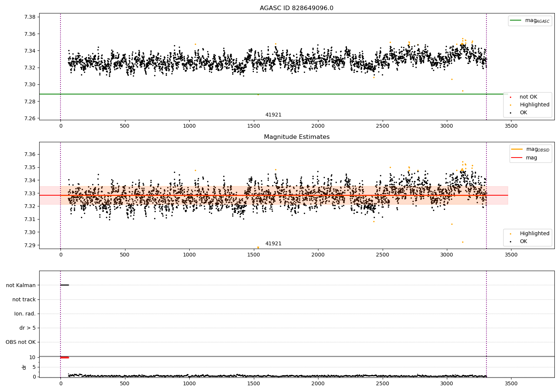Image resolution: width=560 pixels, height=392 pixels.
Task: Click the red dr markers near value 10
Action: pyautogui.click(x=65, y=358)
